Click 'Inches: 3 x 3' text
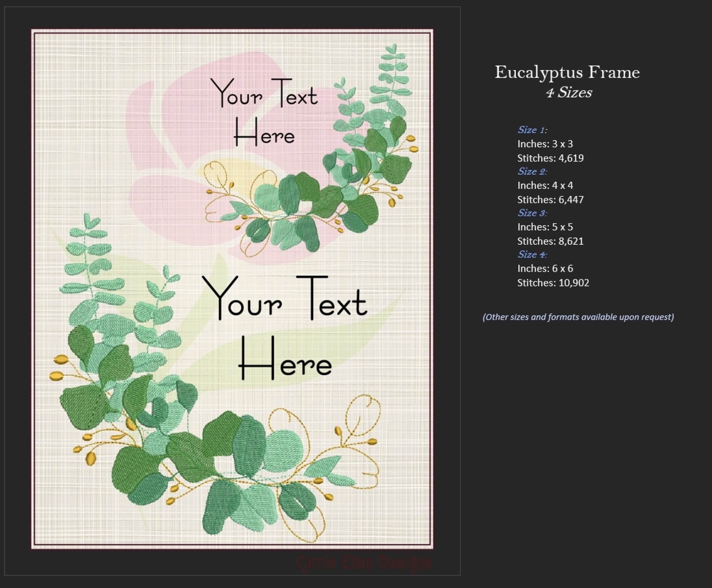The image size is (712, 588). pyautogui.click(x=545, y=144)
